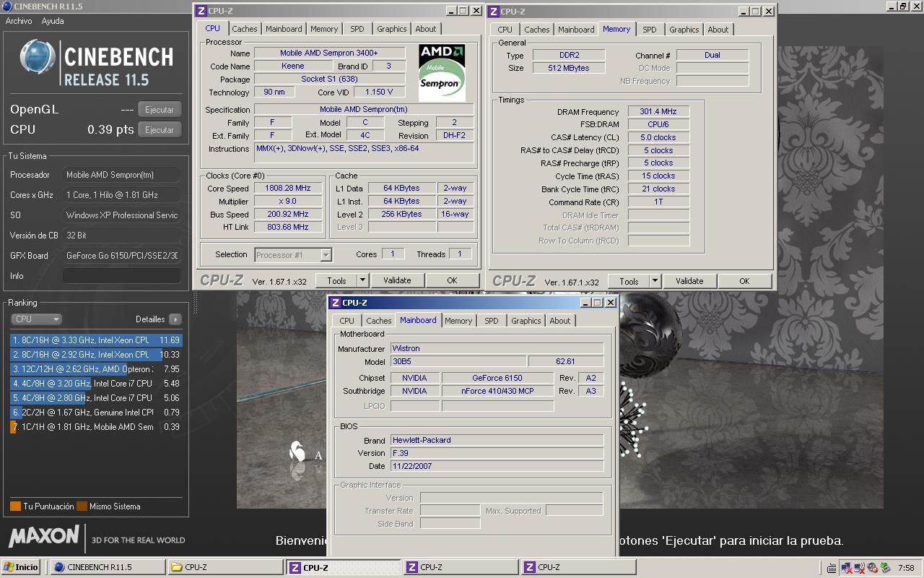Click the disconnected network tray icon
This screenshot has height=578, width=924.
click(x=846, y=568)
